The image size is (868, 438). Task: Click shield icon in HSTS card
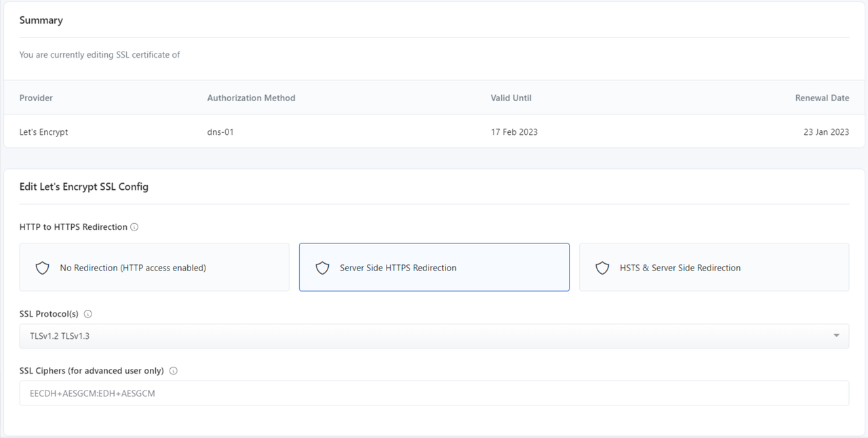602,268
